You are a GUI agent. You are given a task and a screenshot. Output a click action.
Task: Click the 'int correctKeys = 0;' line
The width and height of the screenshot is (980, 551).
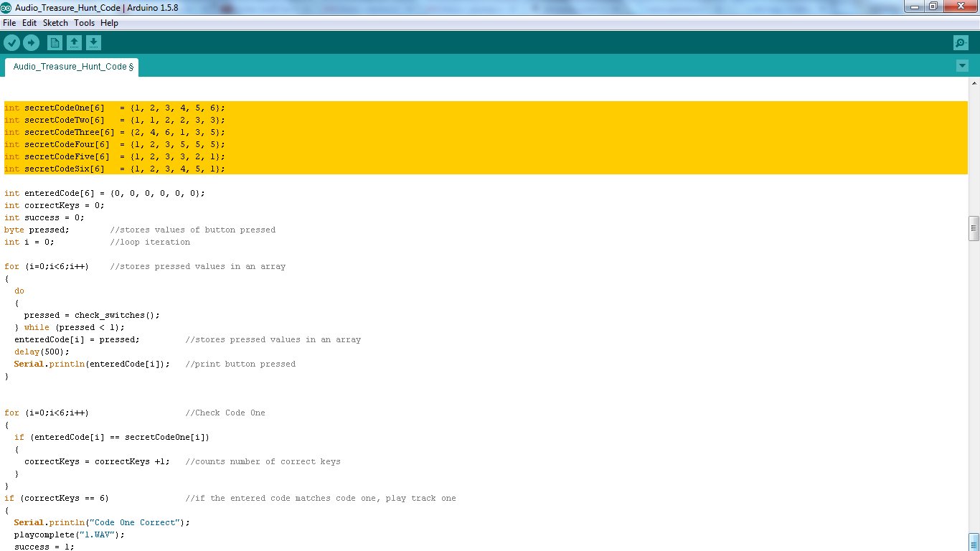coord(55,205)
